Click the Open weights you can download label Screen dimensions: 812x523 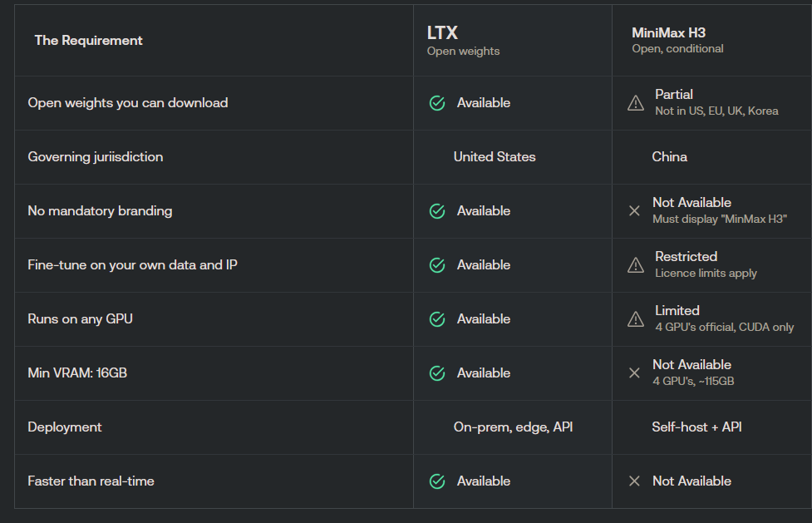[x=128, y=102]
